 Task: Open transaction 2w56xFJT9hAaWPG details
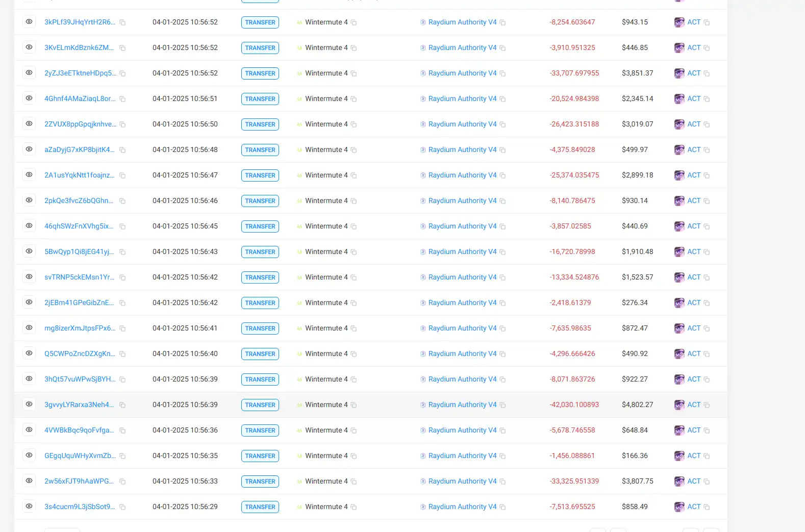point(79,481)
